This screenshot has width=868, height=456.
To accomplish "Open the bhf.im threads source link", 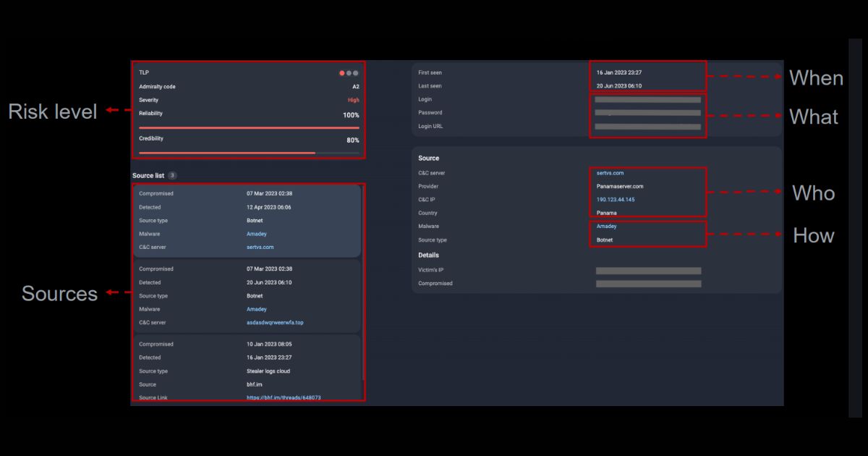I will (x=284, y=398).
